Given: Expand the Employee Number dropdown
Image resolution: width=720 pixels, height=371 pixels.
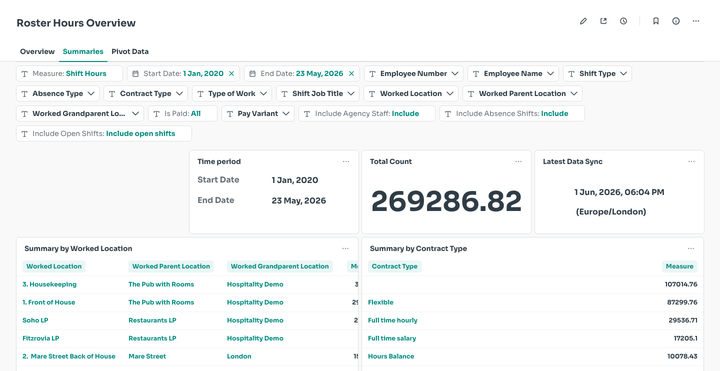Looking at the screenshot, I should click(414, 73).
